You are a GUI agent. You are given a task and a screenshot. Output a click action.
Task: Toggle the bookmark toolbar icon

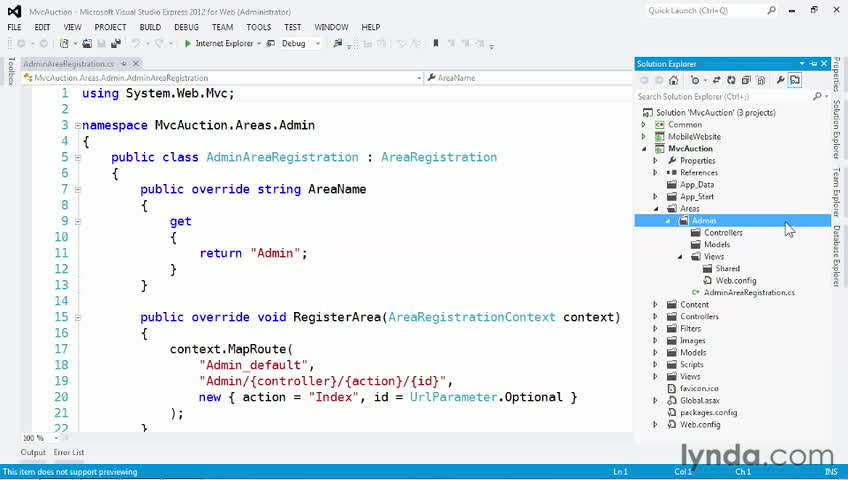pos(436,43)
